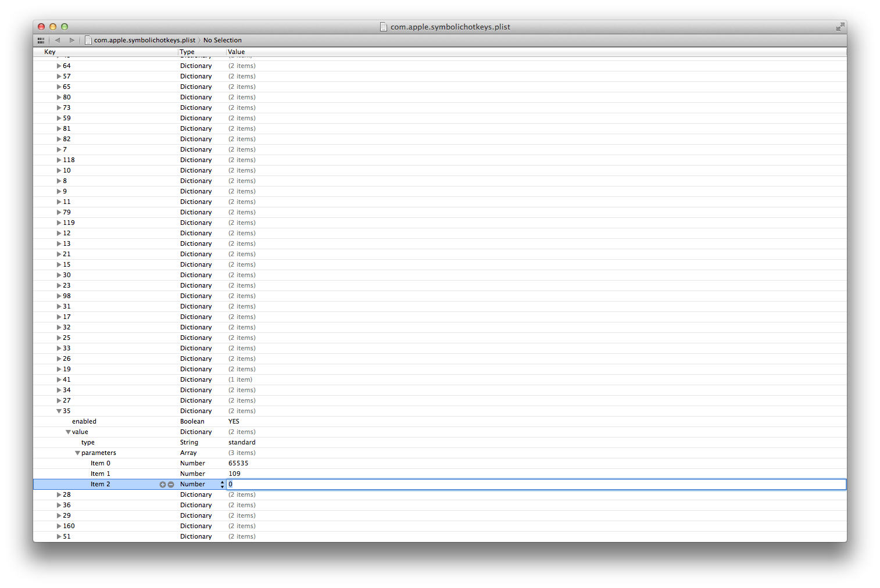The height and width of the screenshot is (588, 880).
Task: Click the YES value of enabled
Action: click(234, 422)
